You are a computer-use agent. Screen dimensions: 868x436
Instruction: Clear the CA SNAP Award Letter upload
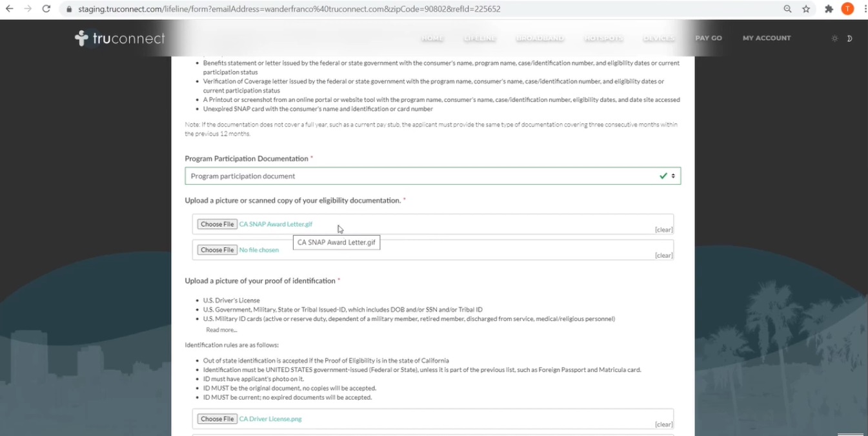click(663, 230)
